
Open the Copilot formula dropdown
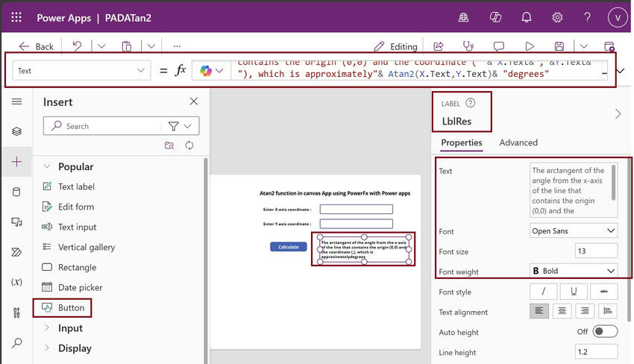tap(212, 71)
